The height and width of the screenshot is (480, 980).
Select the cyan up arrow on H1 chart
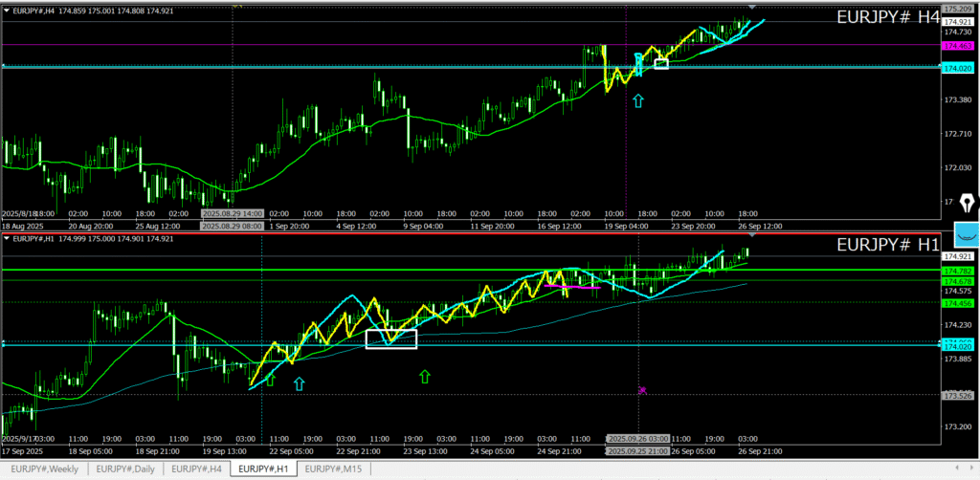[x=300, y=383]
